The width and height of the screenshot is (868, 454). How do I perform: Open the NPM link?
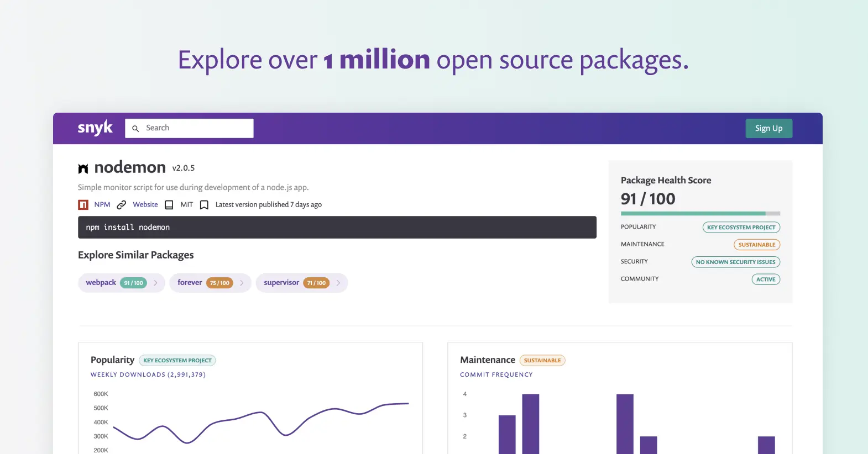click(102, 204)
